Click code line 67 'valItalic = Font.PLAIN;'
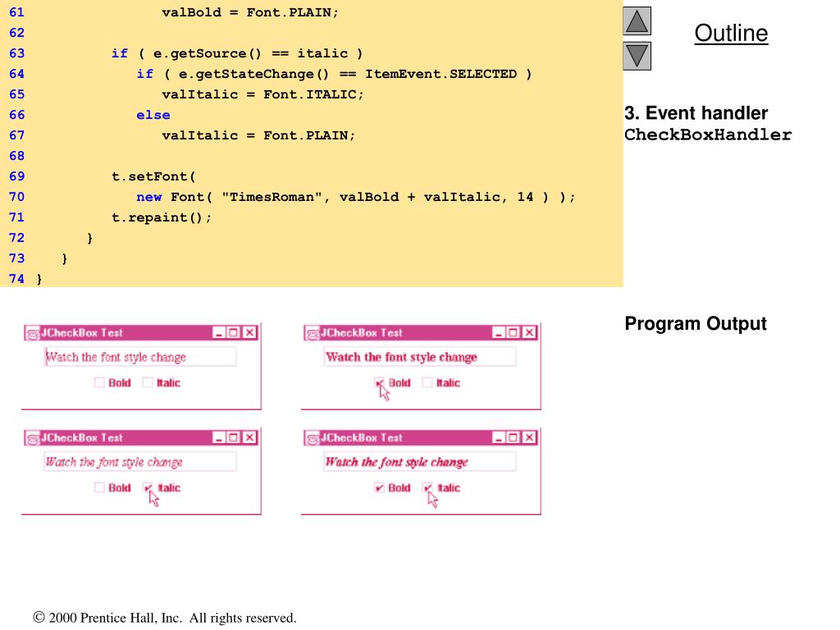This screenshot has height=630, width=840. [258, 135]
